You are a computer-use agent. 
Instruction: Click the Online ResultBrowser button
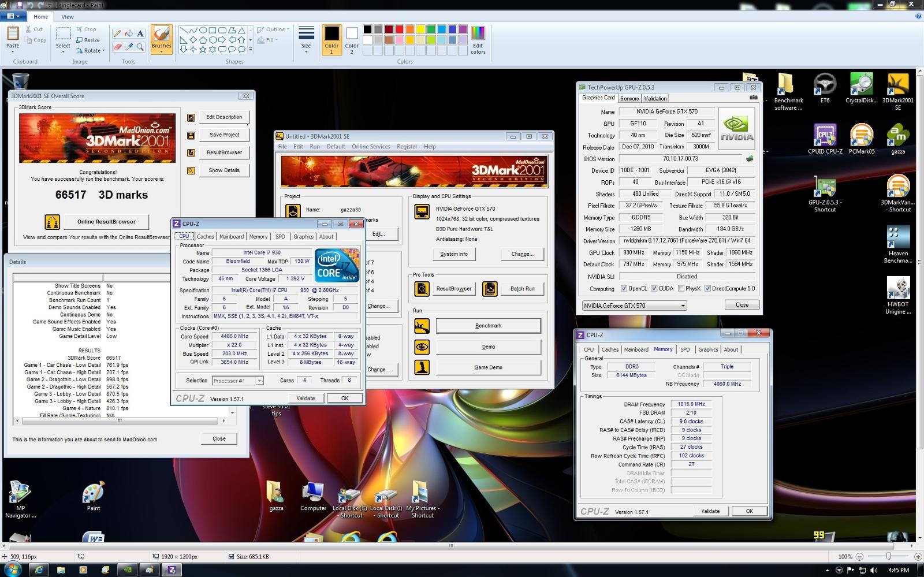(106, 222)
